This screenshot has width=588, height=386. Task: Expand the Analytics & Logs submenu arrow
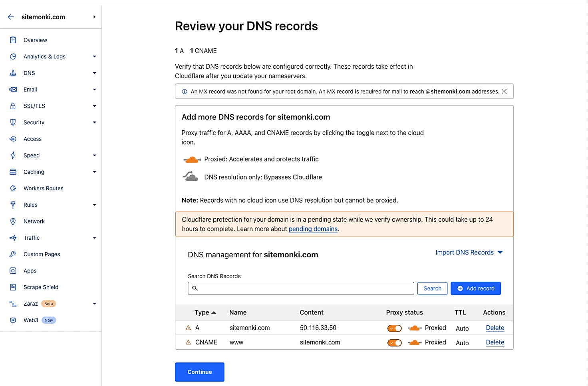[95, 56]
